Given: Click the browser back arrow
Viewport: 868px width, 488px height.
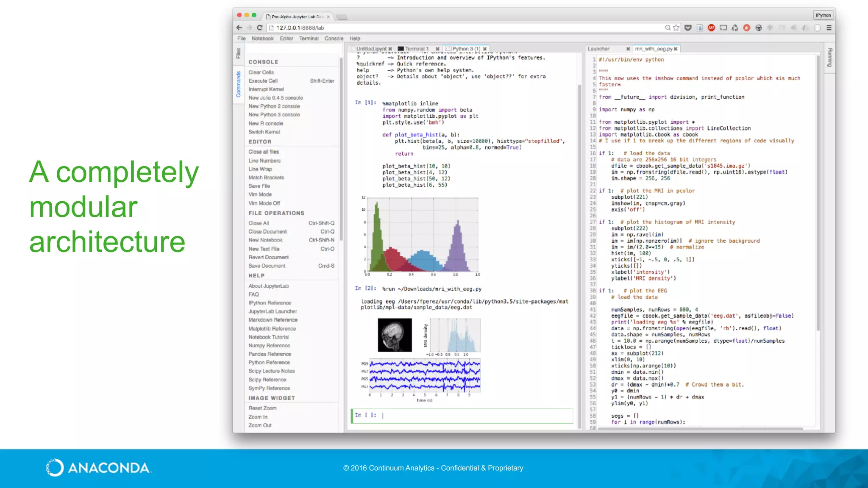Looking at the screenshot, I should [239, 28].
